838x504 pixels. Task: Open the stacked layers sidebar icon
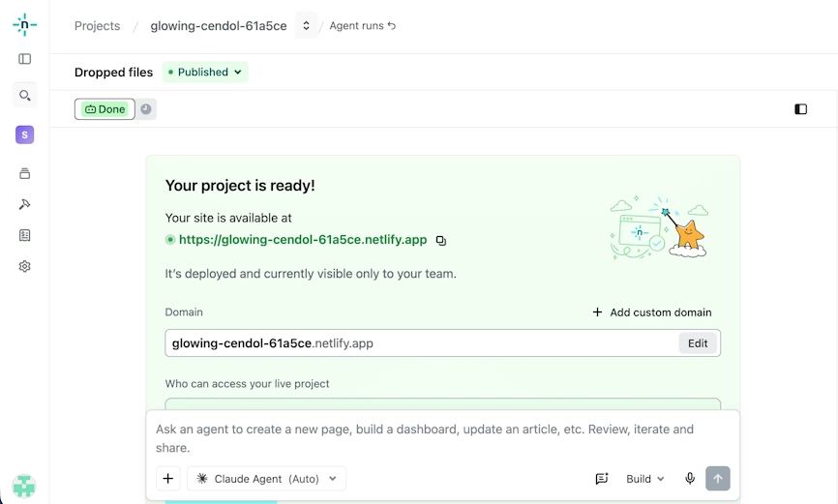24,174
